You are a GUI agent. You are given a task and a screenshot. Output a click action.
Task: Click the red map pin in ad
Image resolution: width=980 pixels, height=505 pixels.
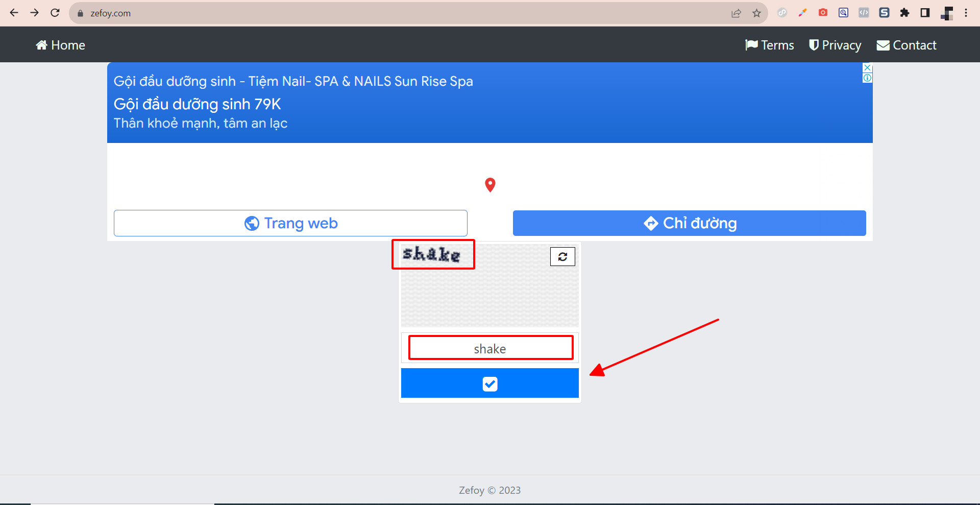(490, 185)
